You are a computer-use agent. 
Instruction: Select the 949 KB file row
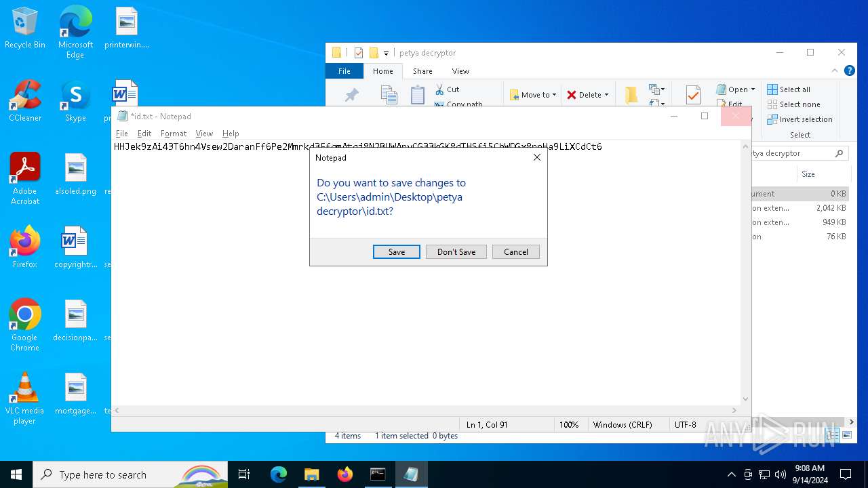(800, 222)
